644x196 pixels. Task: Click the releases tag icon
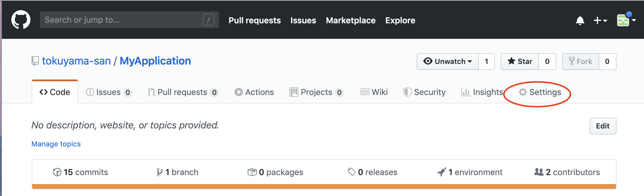click(x=352, y=172)
